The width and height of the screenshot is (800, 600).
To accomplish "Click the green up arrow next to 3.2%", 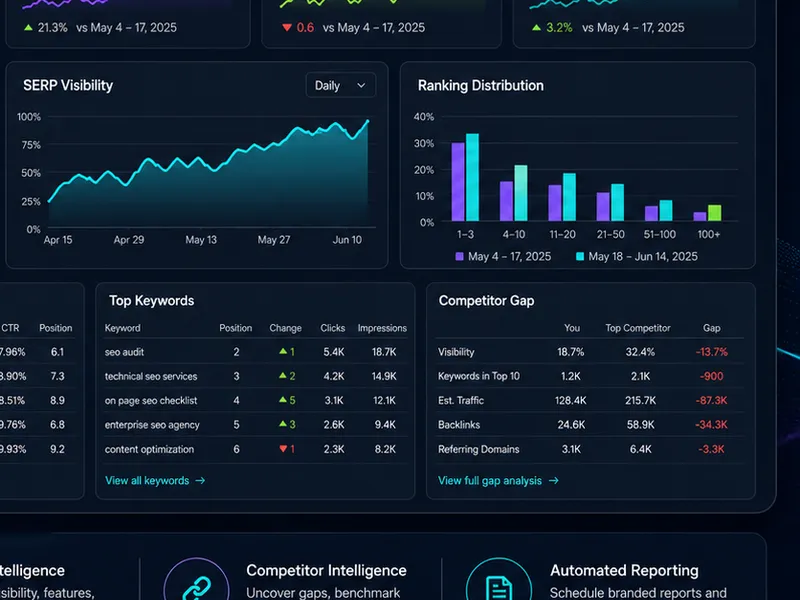I will (536, 28).
